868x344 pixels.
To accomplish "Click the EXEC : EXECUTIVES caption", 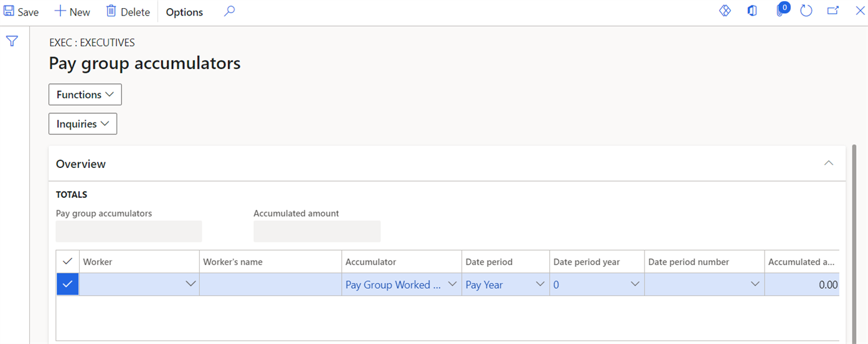I will pyautogui.click(x=92, y=43).
